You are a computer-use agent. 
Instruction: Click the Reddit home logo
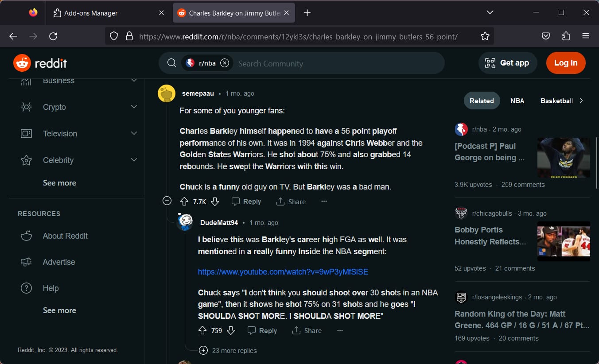(40, 63)
